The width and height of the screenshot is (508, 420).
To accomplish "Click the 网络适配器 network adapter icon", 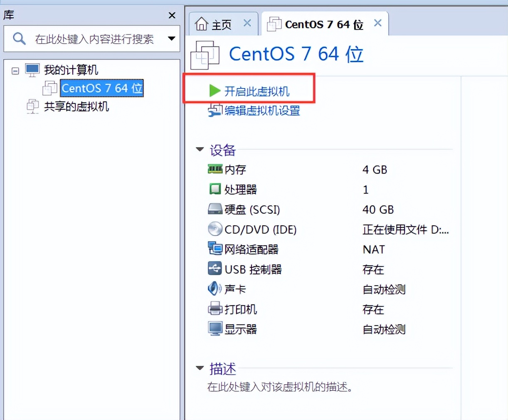I will pyautogui.click(x=215, y=249).
